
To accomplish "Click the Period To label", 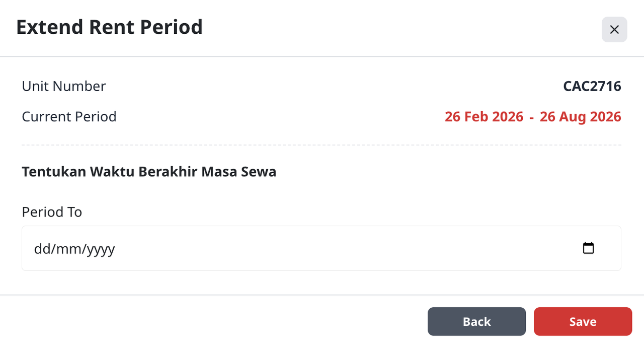I will (52, 212).
